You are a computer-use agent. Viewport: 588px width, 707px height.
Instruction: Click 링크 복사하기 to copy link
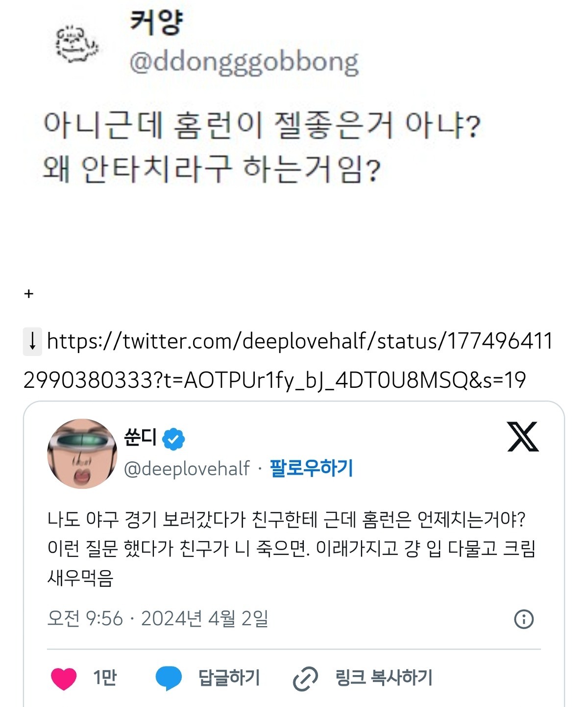tap(384, 679)
